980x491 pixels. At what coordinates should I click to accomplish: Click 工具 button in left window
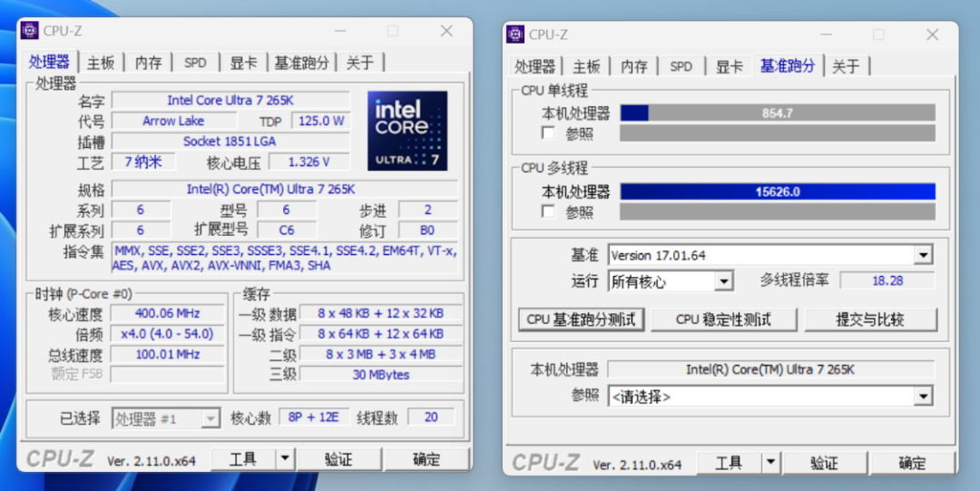(244, 459)
